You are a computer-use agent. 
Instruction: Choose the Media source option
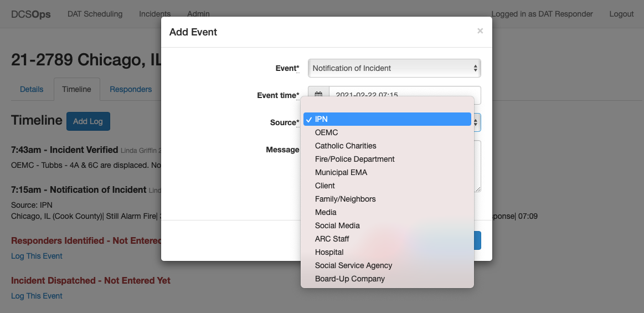tap(387, 212)
